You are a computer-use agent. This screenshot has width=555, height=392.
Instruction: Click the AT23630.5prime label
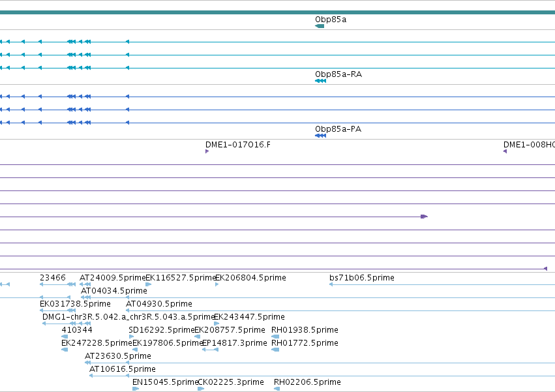[x=118, y=356]
